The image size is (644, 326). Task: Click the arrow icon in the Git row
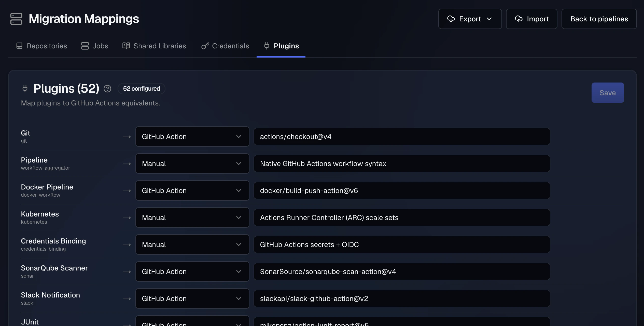(127, 137)
